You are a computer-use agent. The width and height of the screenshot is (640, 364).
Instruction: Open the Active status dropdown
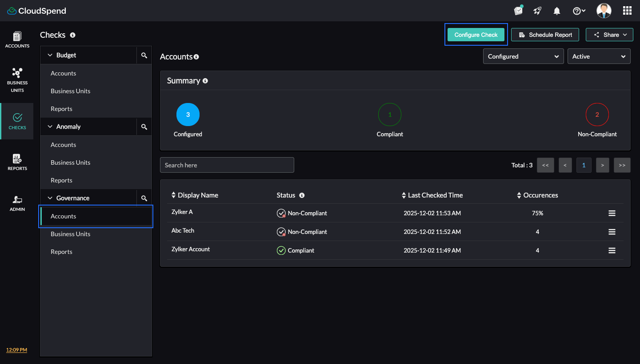click(599, 56)
